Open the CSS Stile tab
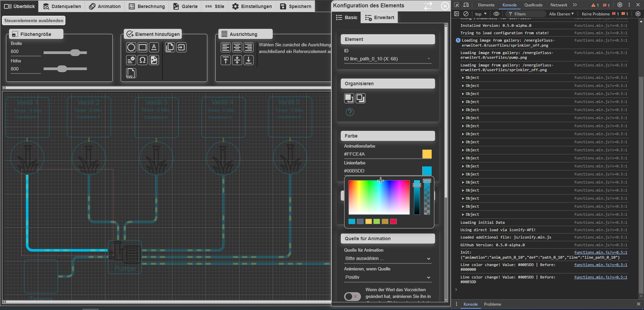The height and width of the screenshot is (310, 644). click(x=215, y=6)
